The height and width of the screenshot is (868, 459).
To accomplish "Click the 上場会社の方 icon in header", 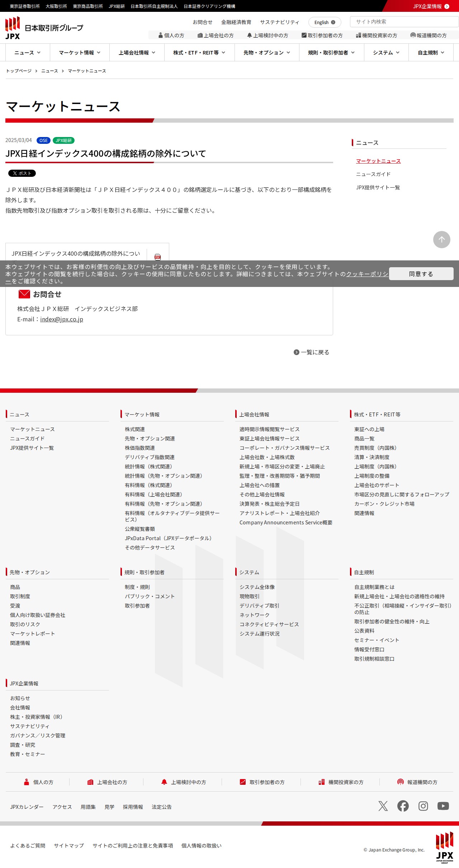I will pyautogui.click(x=200, y=35).
